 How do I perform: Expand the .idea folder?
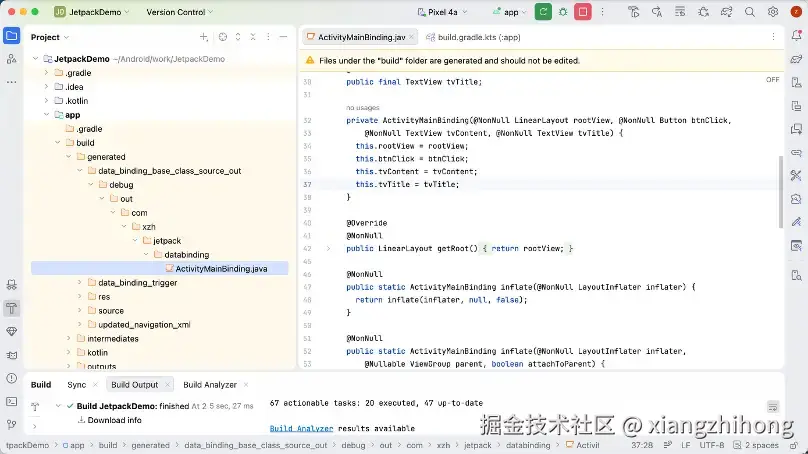(x=46, y=87)
